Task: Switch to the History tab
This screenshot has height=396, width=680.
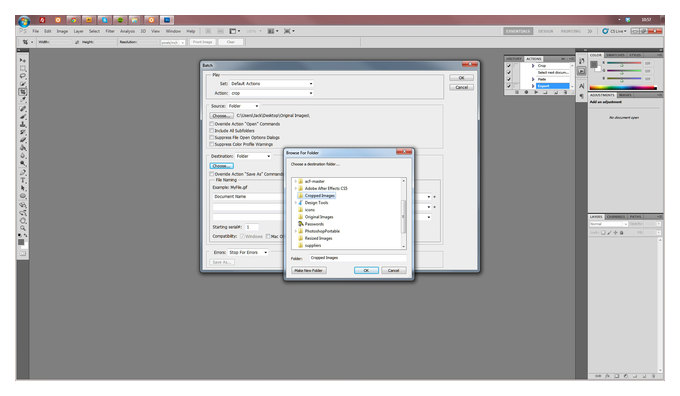Action: pos(514,59)
